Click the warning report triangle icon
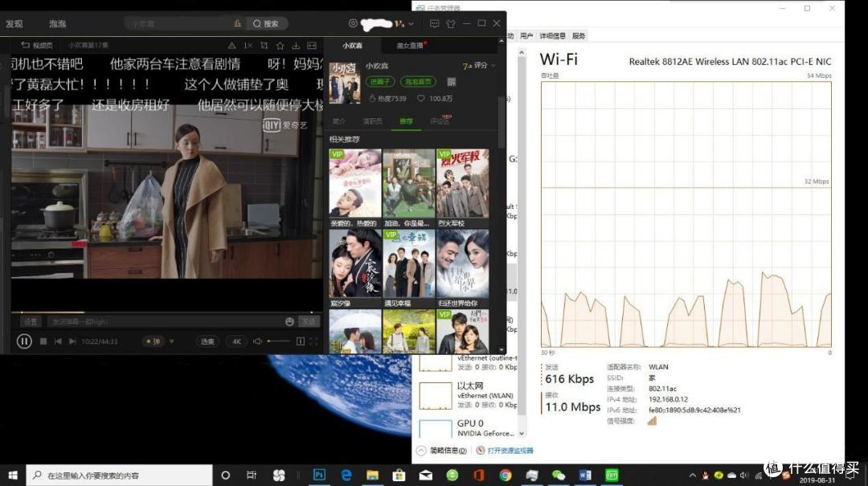The height and width of the screenshot is (486, 868). click(232, 46)
